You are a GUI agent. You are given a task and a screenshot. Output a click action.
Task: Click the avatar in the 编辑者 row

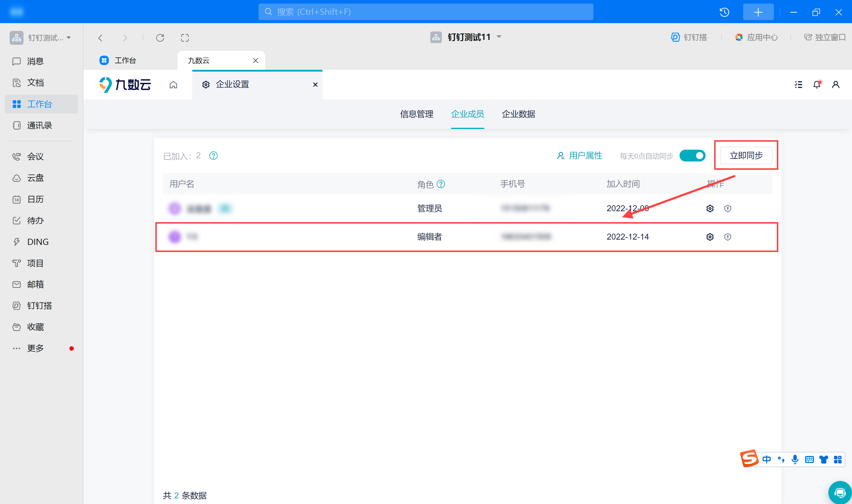(175, 237)
